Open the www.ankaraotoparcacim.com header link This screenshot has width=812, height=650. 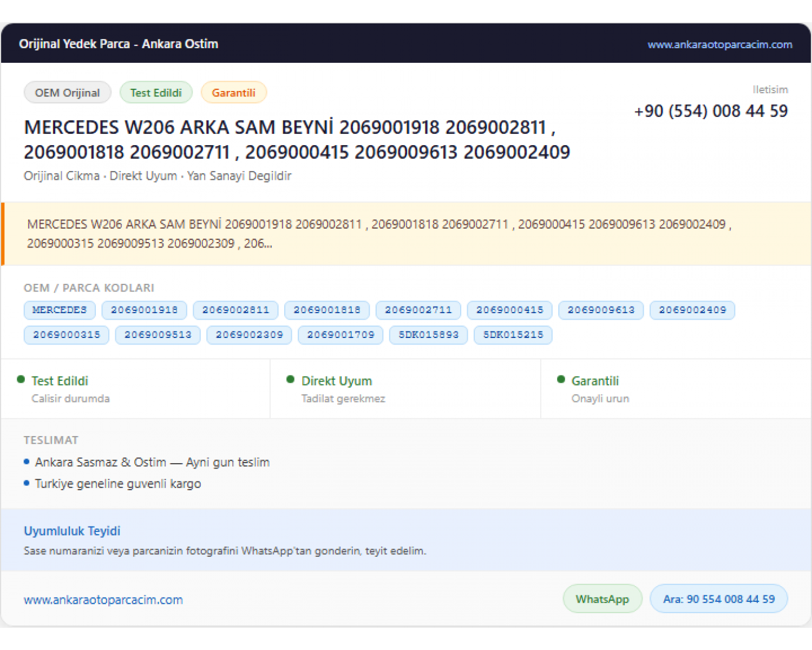pyautogui.click(x=719, y=44)
